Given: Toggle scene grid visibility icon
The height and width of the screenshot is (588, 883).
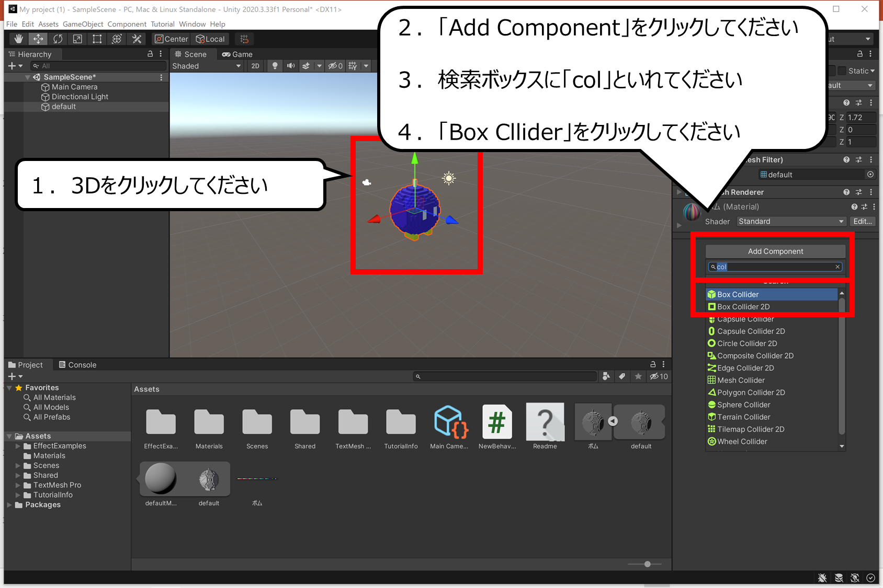Looking at the screenshot, I should 353,66.
